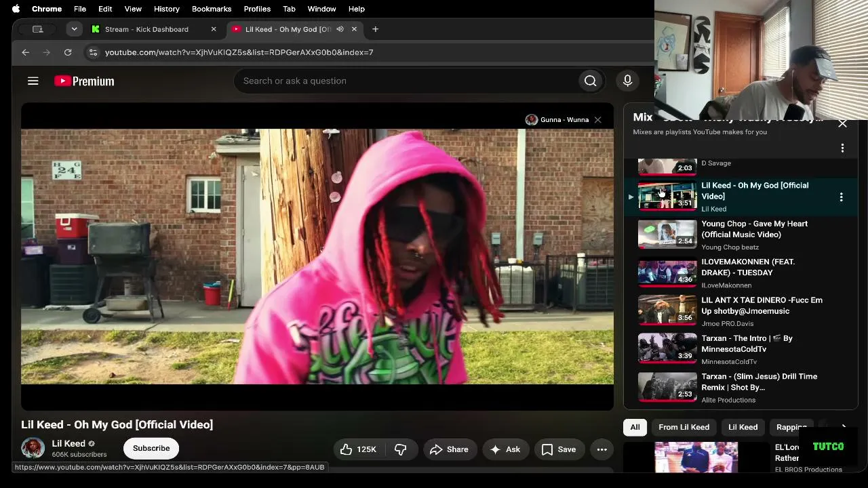Play Tarxan Drill Time Remix thumbnail
The height and width of the screenshot is (488, 868).
667,387
